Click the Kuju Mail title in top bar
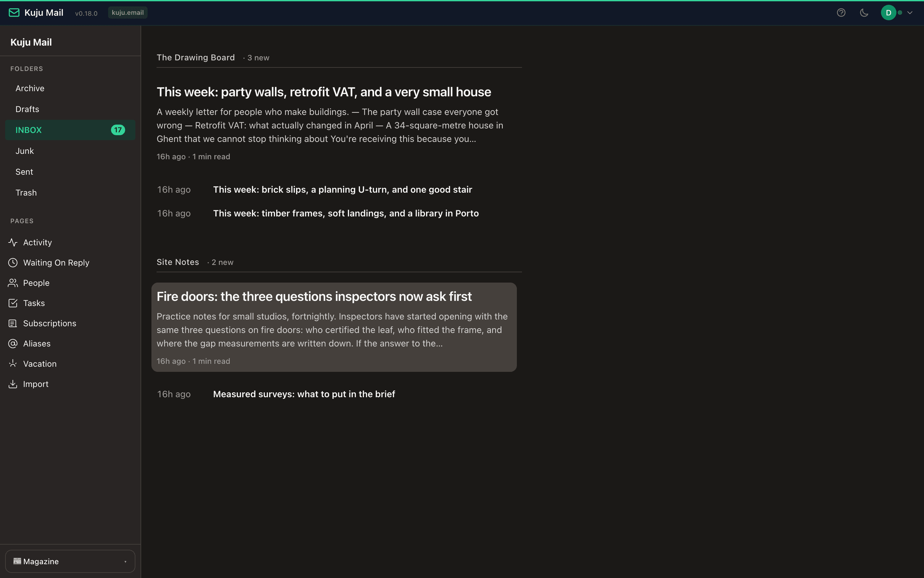 tap(44, 13)
